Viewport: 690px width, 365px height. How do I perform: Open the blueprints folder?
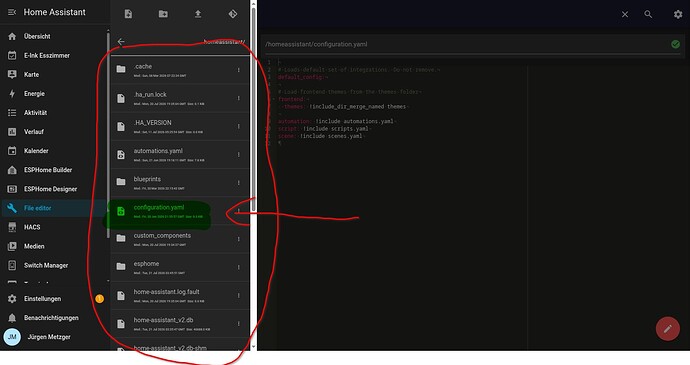tap(180, 183)
